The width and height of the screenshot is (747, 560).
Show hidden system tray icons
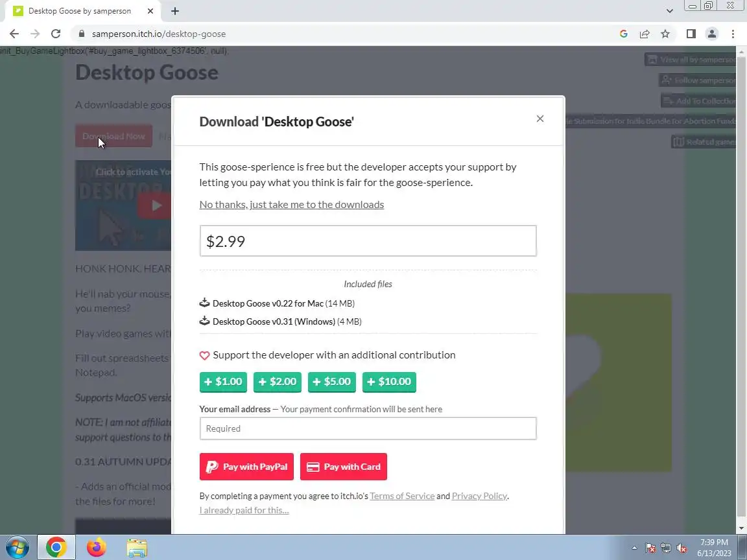pos(634,548)
